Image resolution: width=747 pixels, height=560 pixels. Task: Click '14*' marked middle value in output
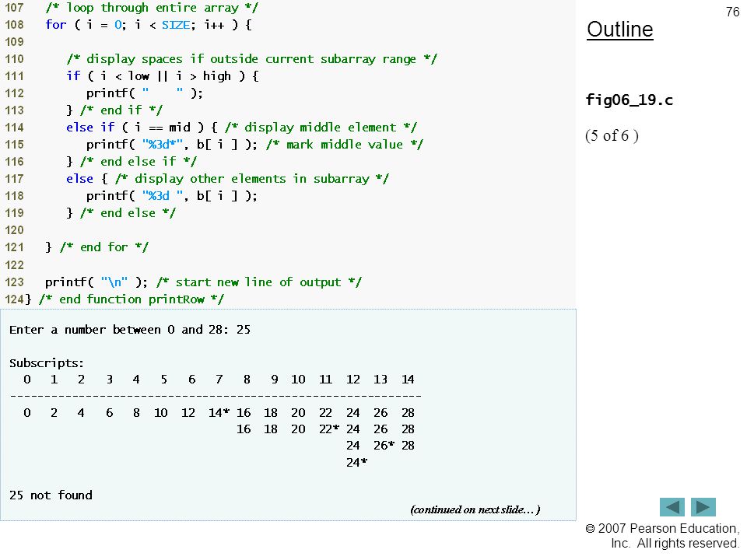(x=219, y=413)
